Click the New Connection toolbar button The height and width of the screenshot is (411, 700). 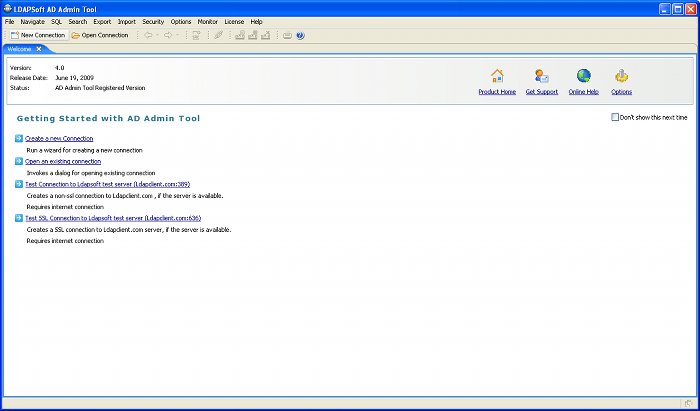pyautogui.click(x=37, y=35)
